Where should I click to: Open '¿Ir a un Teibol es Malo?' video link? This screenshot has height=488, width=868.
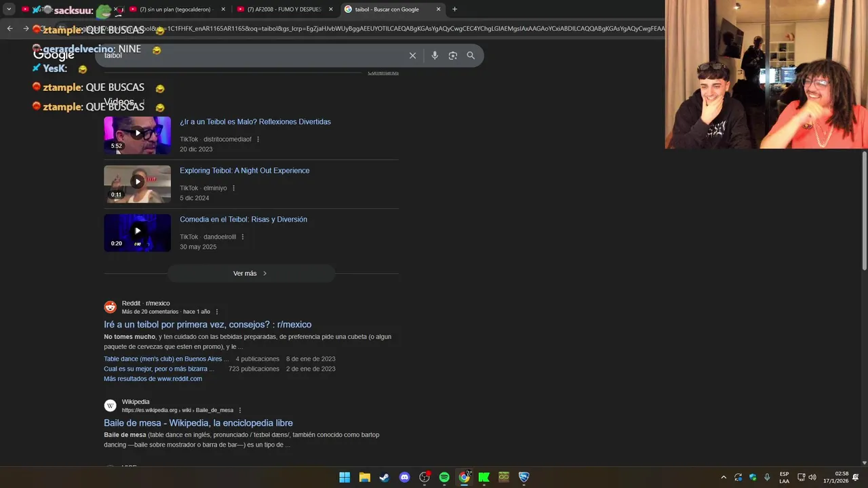click(255, 122)
